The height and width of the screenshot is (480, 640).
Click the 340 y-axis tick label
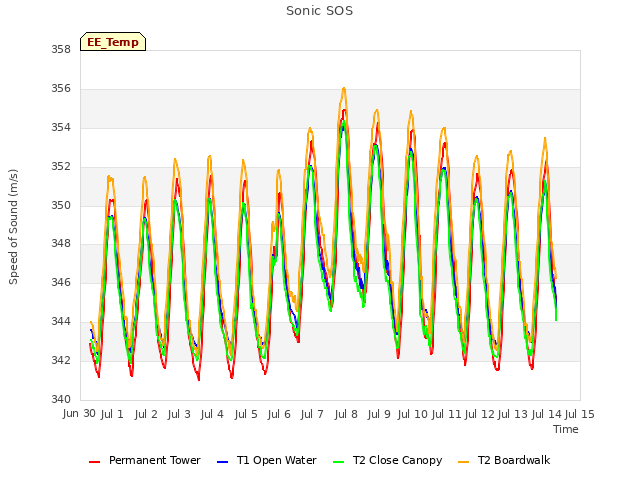(x=61, y=399)
